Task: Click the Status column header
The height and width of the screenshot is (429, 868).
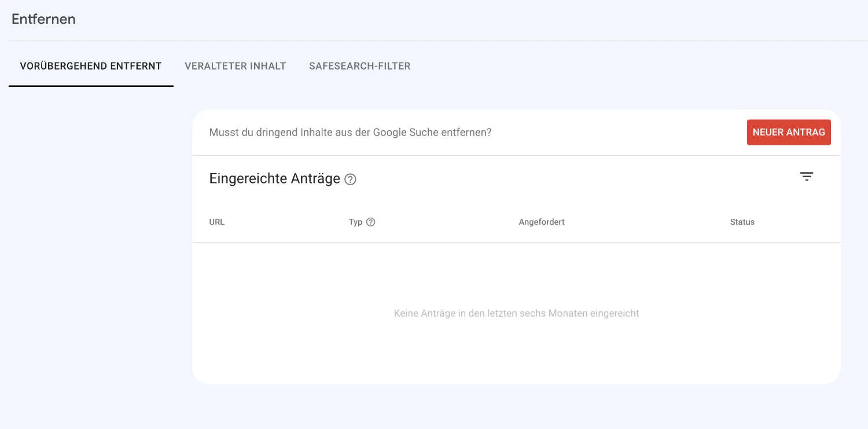Action: (x=742, y=222)
